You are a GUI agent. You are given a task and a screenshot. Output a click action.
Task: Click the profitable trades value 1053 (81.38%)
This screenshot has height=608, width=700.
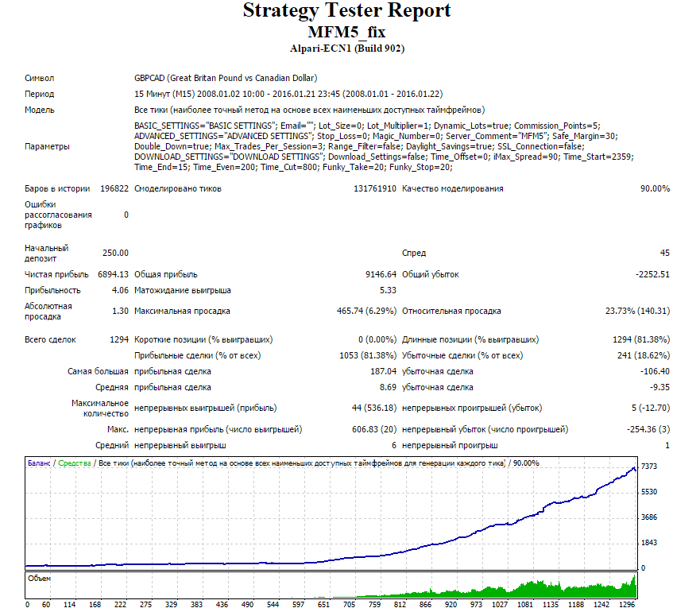point(368,356)
